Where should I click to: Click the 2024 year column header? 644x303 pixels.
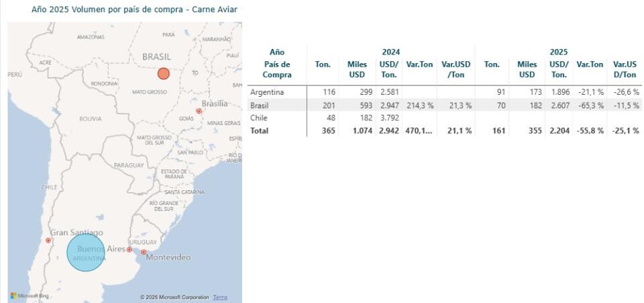pyautogui.click(x=391, y=52)
